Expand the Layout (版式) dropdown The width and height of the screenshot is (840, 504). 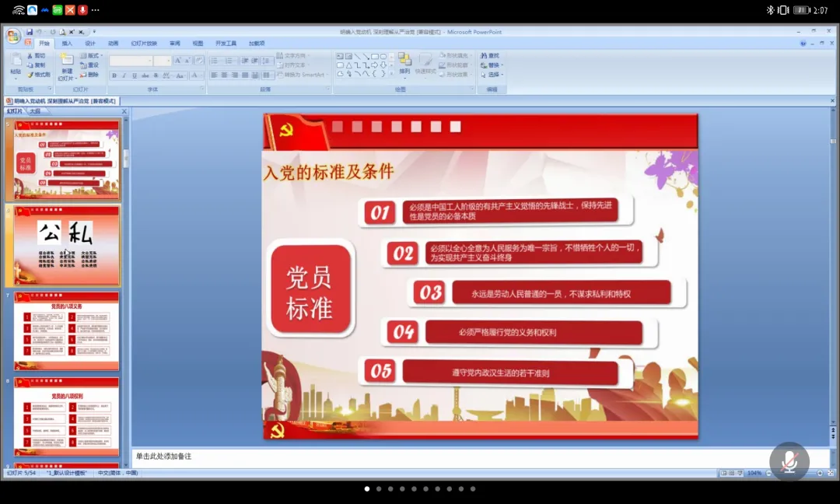pos(91,56)
